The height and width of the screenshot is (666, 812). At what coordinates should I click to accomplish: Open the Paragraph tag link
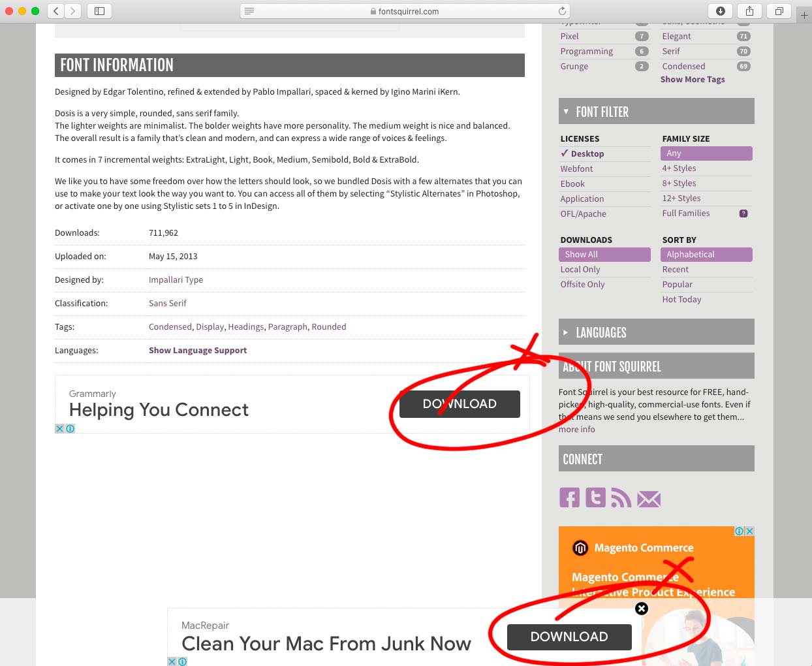click(x=288, y=326)
